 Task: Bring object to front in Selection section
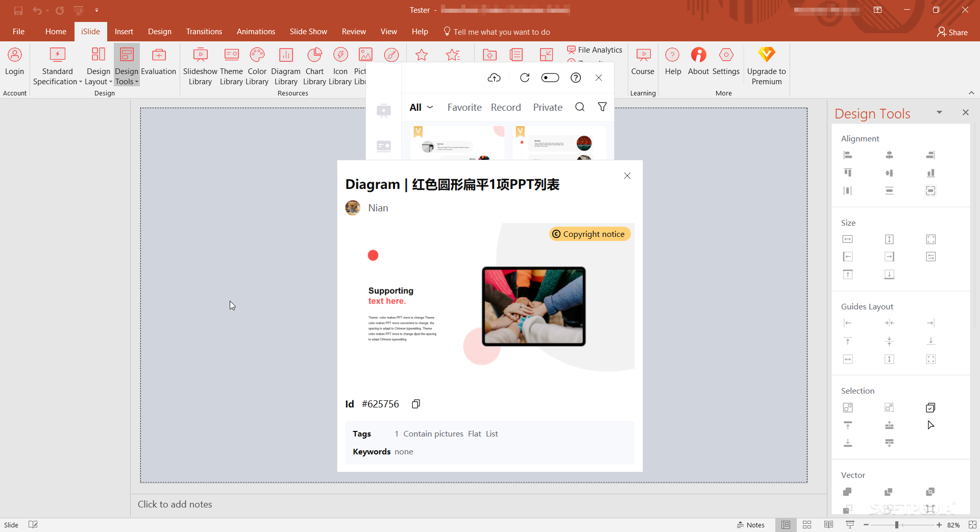[848, 425]
